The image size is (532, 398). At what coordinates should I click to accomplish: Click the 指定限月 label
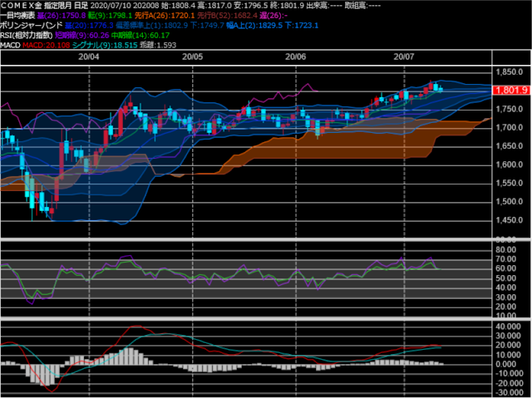pyautogui.click(x=58, y=6)
